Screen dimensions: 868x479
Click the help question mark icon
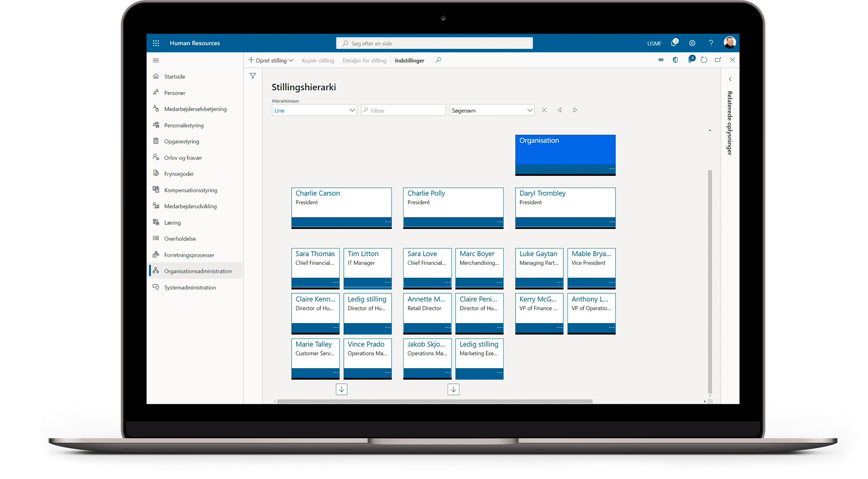pos(711,43)
